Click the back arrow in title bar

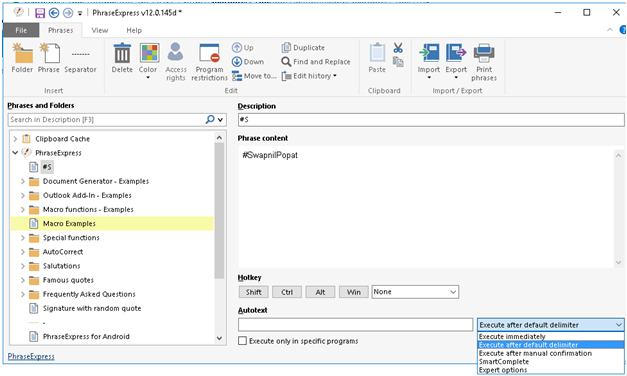pos(54,13)
